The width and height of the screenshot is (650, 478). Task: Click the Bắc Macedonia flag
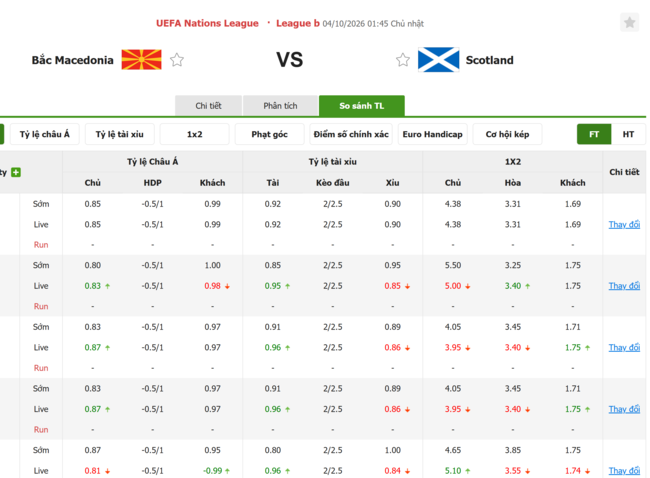point(141,60)
